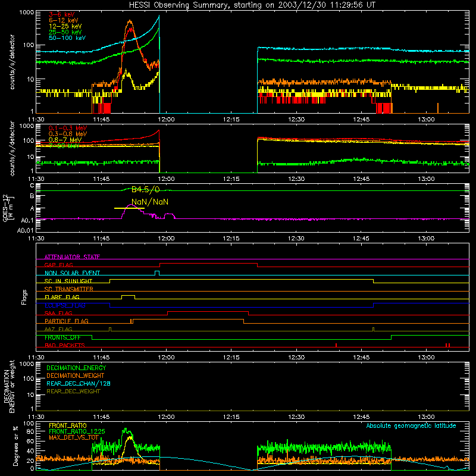Click '12:45' time label under MeV panel
476x476 pixels.
click(x=361, y=179)
